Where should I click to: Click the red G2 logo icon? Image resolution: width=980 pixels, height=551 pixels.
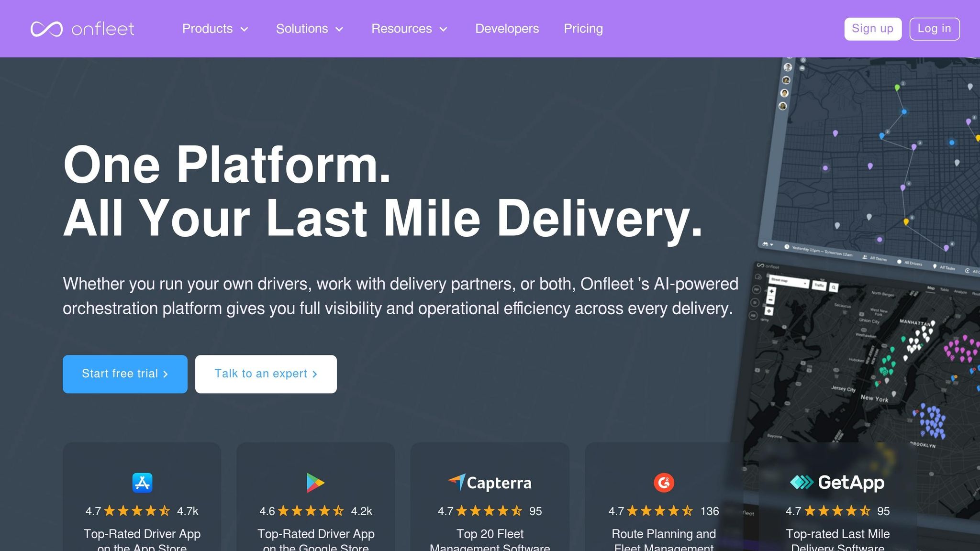coord(664,483)
